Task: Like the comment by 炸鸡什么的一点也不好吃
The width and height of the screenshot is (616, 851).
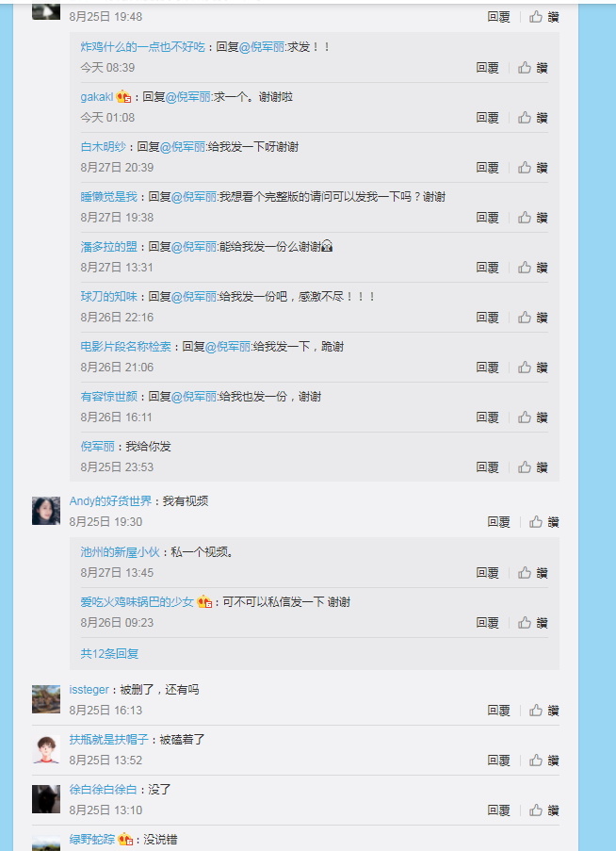Action: pyautogui.click(x=532, y=68)
